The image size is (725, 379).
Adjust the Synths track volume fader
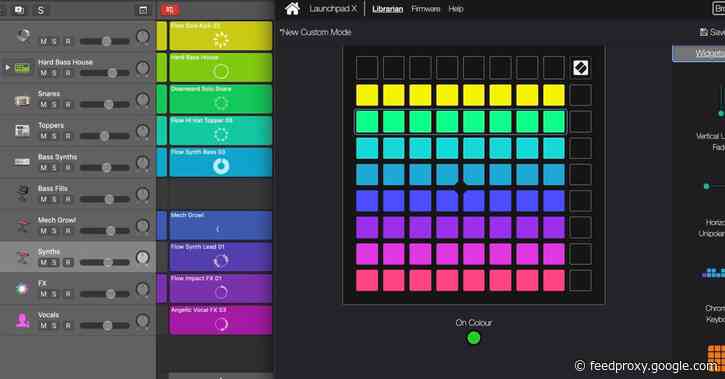[104, 263]
